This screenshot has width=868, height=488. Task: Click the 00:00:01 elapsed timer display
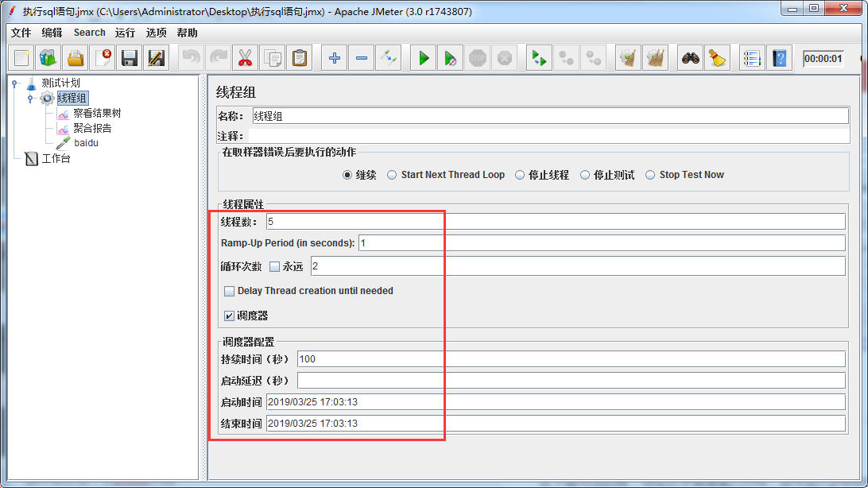tap(823, 59)
